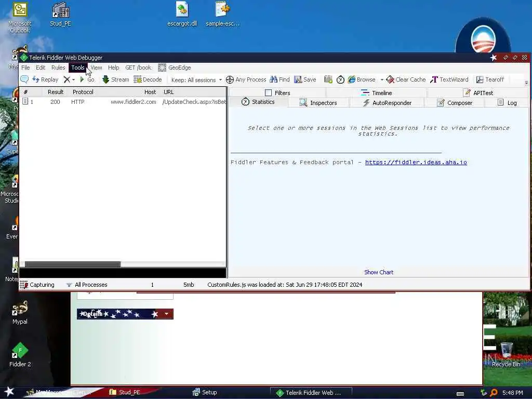Select the Statistics tab
Viewport: 532px width, 399px height.
point(258,102)
